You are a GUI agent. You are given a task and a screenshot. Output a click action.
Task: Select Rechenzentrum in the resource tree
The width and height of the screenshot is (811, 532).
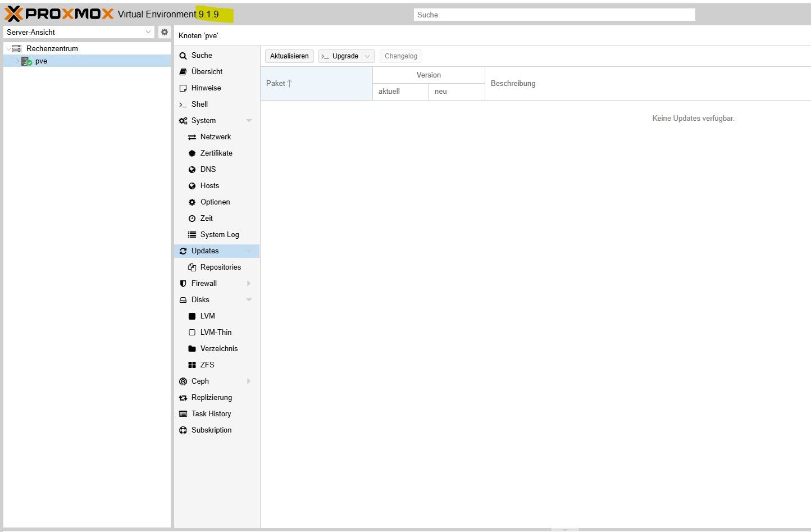click(x=87, y=49)
